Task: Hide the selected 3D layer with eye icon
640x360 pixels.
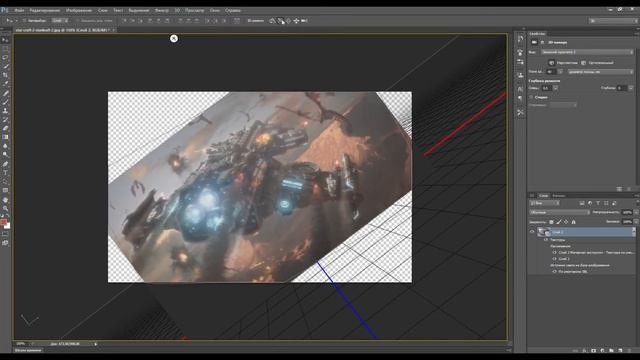Action: (532, 231)
